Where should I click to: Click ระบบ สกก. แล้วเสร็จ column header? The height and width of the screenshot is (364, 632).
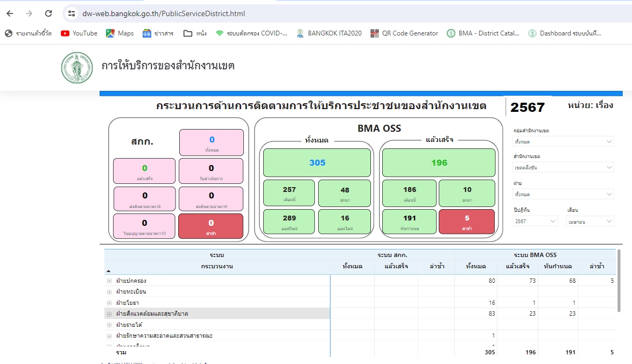click(396, 266)
